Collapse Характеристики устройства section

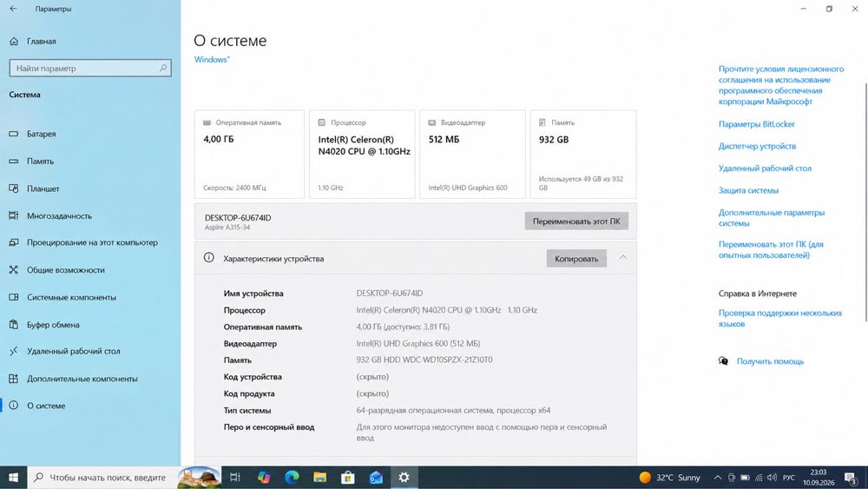pos(622,257)
